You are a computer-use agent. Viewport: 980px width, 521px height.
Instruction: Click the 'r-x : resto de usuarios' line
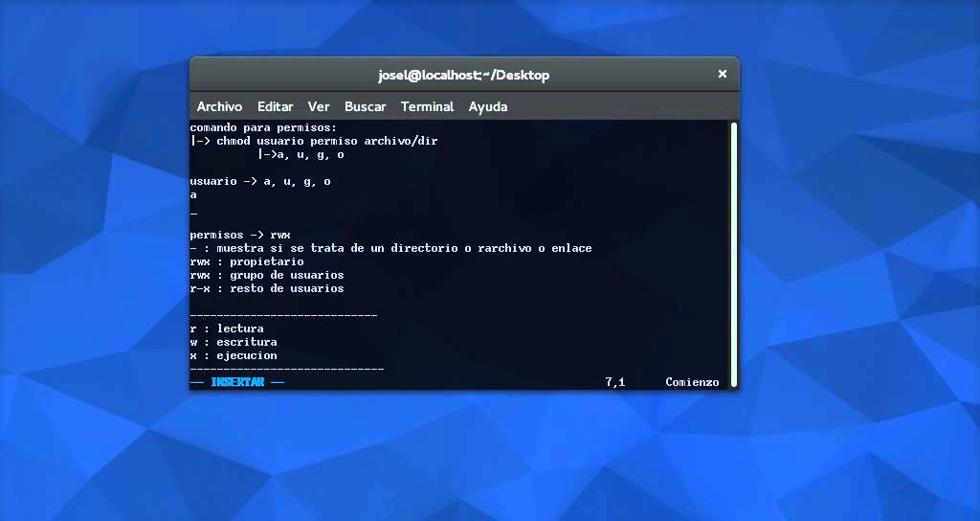tap(267, 288)
